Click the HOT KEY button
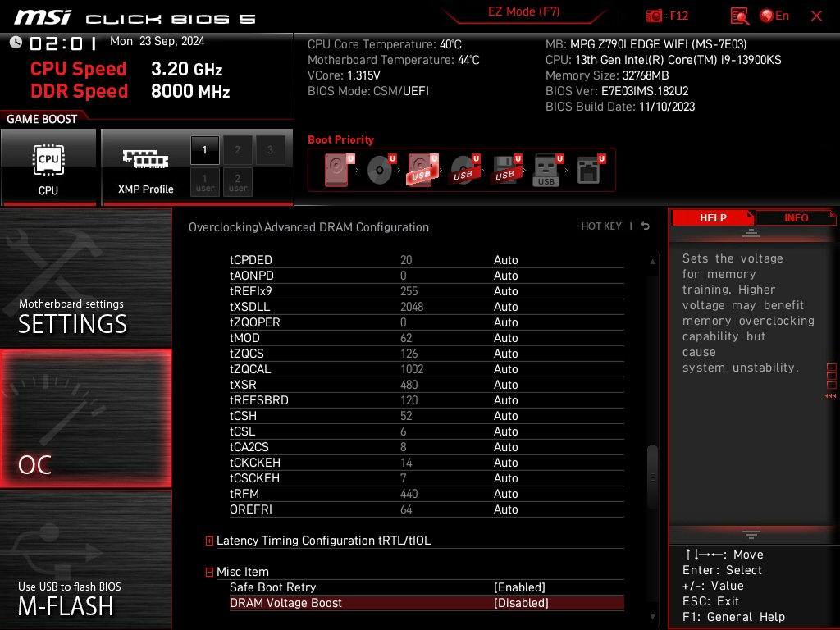The height and width of the screenshot is (630, 840). [x=601, y=226]
